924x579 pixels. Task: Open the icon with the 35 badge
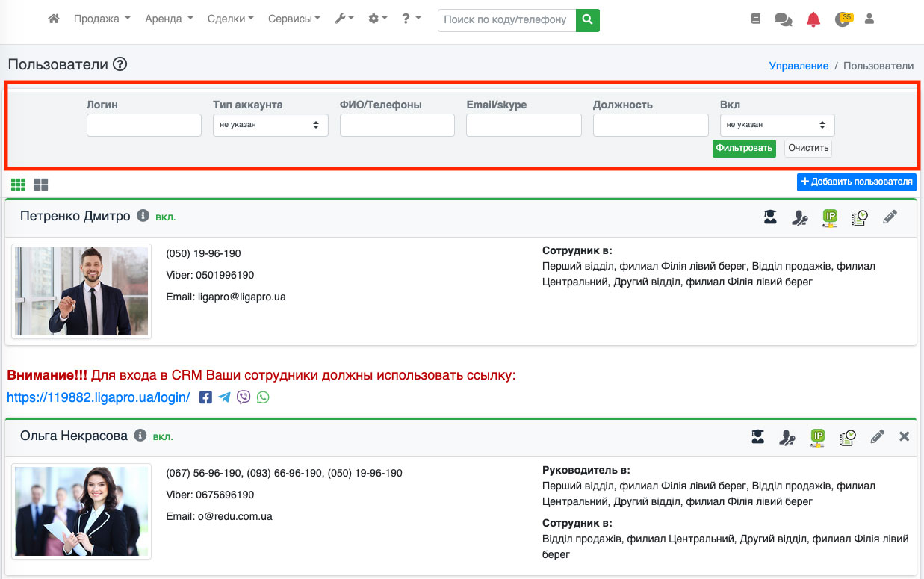point(844,19)
